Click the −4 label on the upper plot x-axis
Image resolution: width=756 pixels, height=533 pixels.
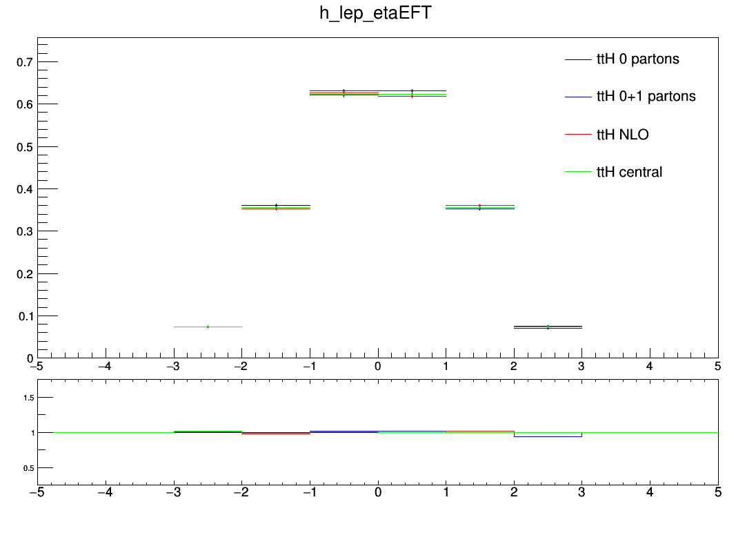tap(105, 367)
